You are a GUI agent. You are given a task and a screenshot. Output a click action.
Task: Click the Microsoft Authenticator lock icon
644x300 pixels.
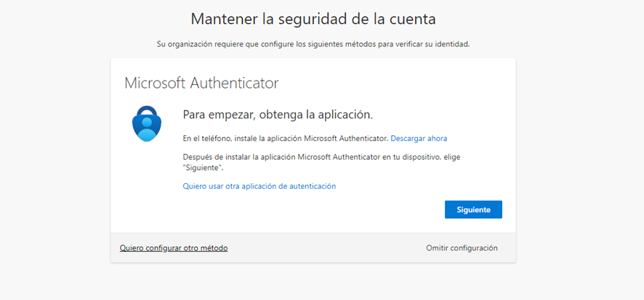147,123
